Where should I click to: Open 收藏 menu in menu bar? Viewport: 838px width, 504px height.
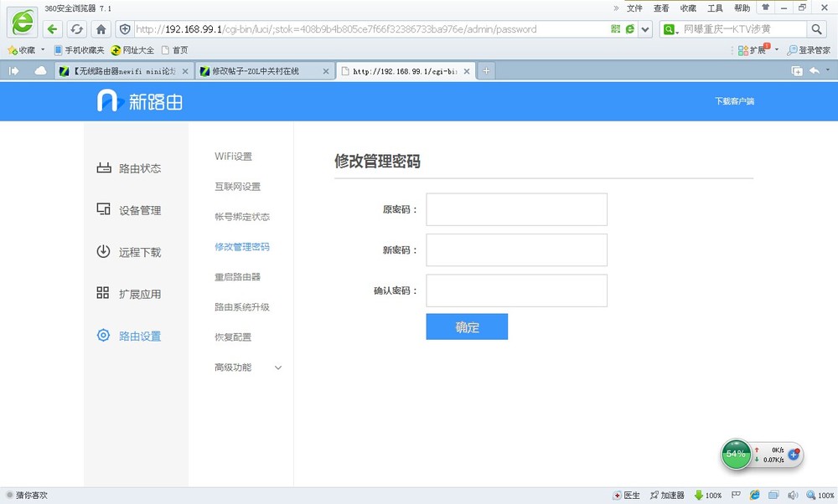point(688,8)
